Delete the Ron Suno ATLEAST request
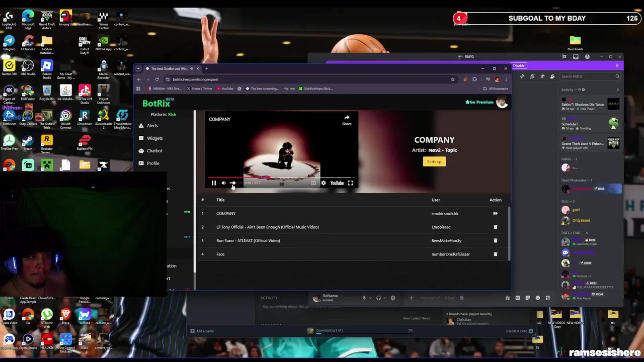Viewport: 644px width, 362px height. 495,240
